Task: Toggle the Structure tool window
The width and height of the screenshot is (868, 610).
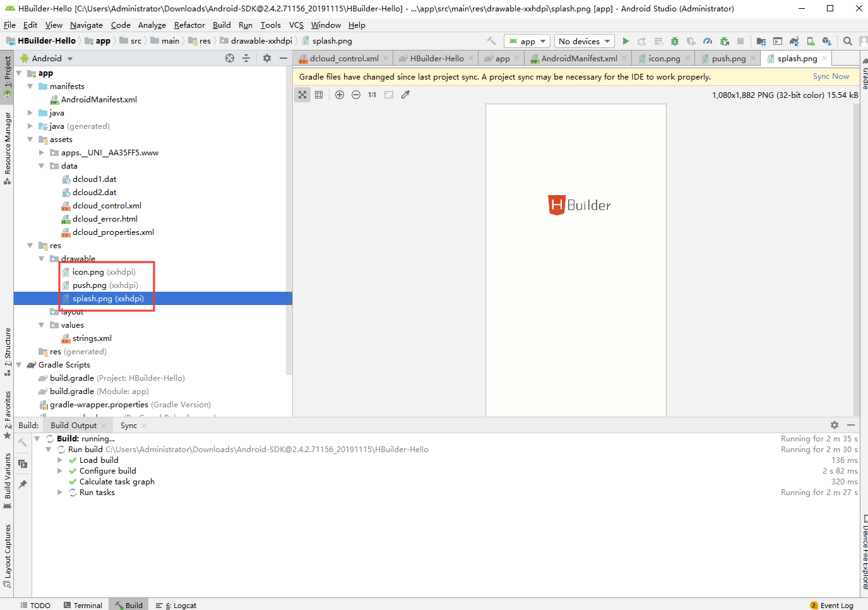Action: (x=7, y=352)
